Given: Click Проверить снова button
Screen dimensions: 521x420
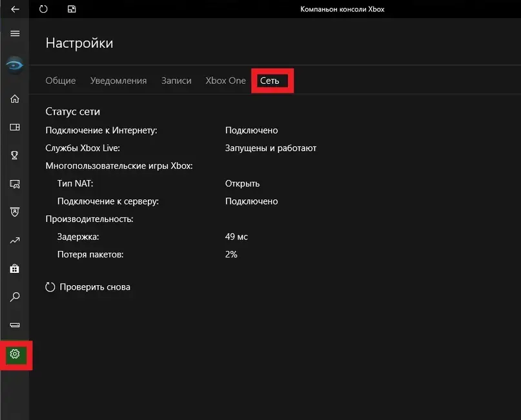Looking at the screenshot, I should [x=88, y=287].
